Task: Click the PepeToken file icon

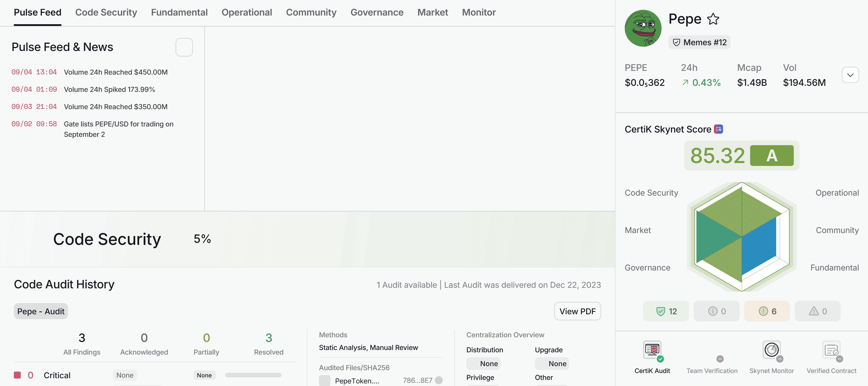Action: pyautogui.click(x=325, y=380)
